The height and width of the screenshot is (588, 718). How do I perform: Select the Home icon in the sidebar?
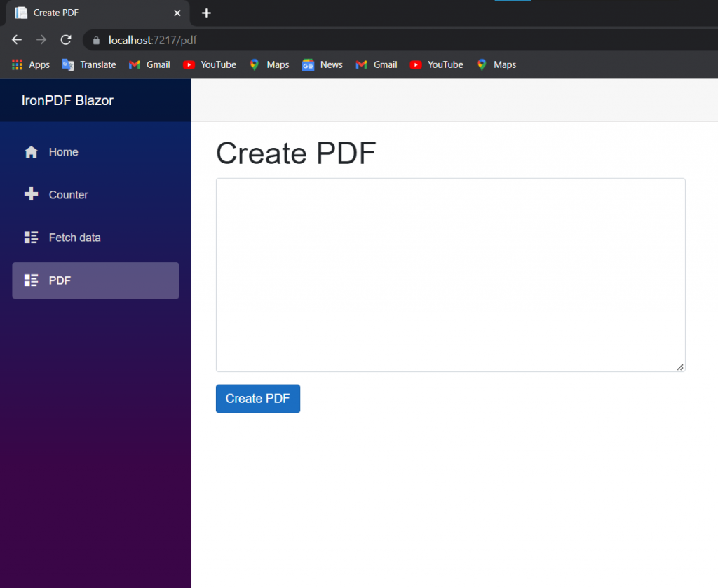pos(31,151)
